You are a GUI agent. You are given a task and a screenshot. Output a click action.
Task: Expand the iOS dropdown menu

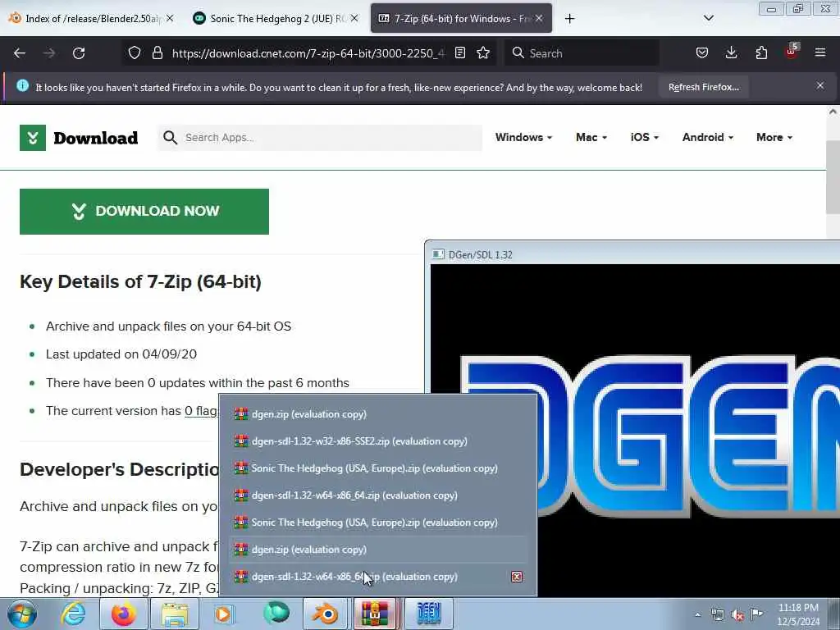point(645,137)
